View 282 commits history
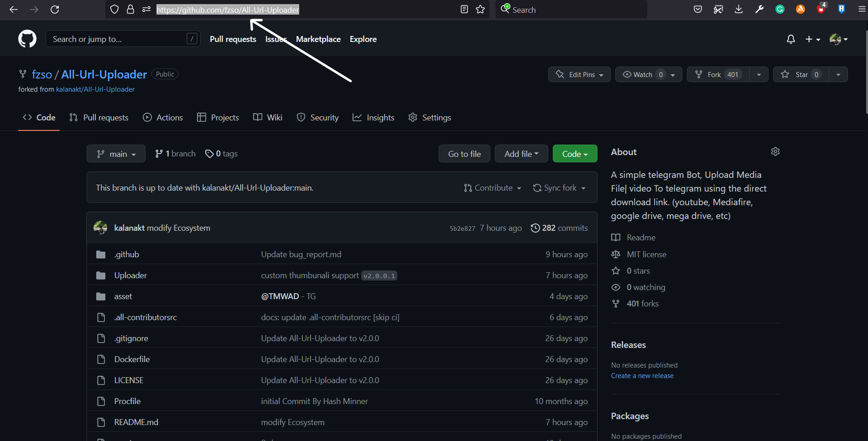The height and width of the screenshot is (441, 868). pyautogui.click(x=559, y=228)
